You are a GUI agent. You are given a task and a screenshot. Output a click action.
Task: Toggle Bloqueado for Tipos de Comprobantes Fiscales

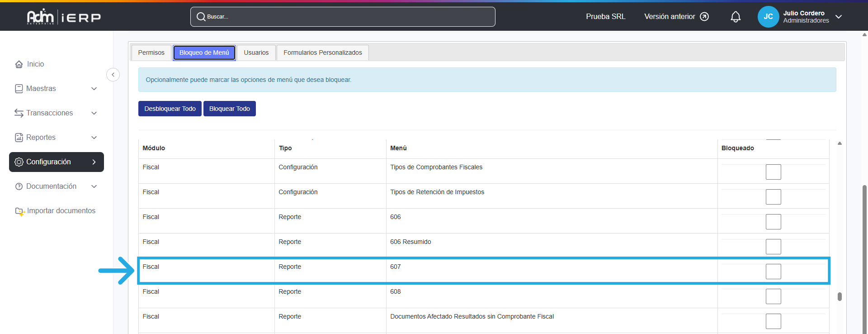[773, 172]
